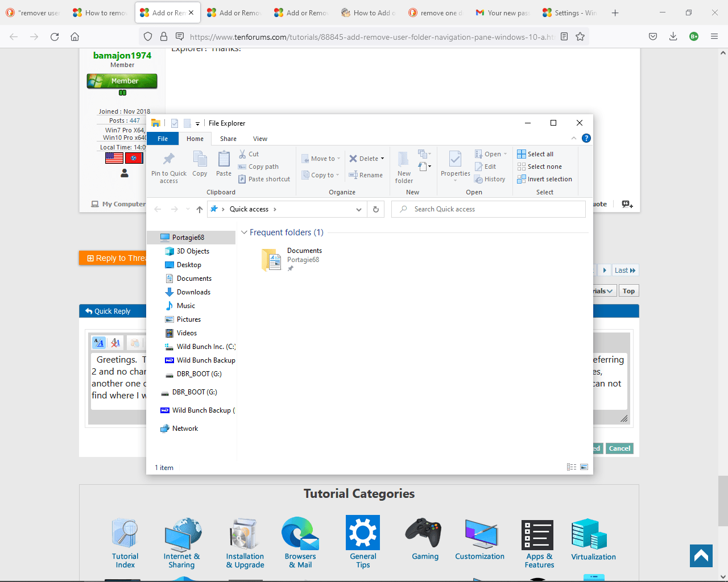Pin current folder to Quick access
Screen dimensions: 728x582
pyautogui.click(x=168, y=167)
